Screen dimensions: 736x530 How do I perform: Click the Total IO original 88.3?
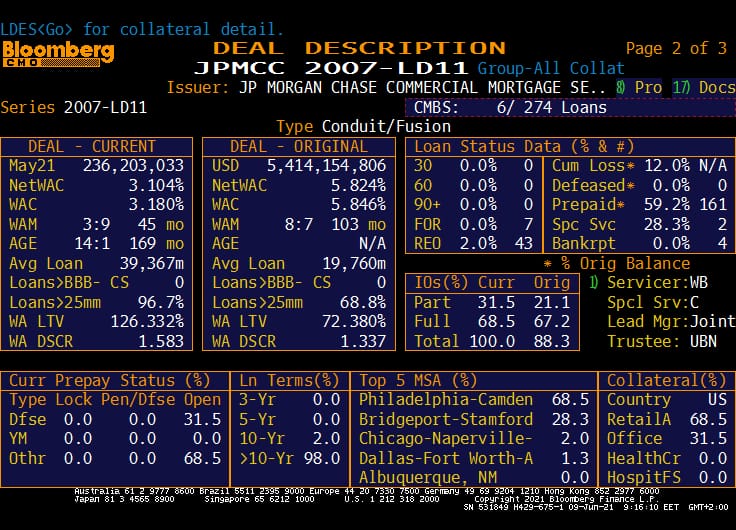tap(552, 342)
